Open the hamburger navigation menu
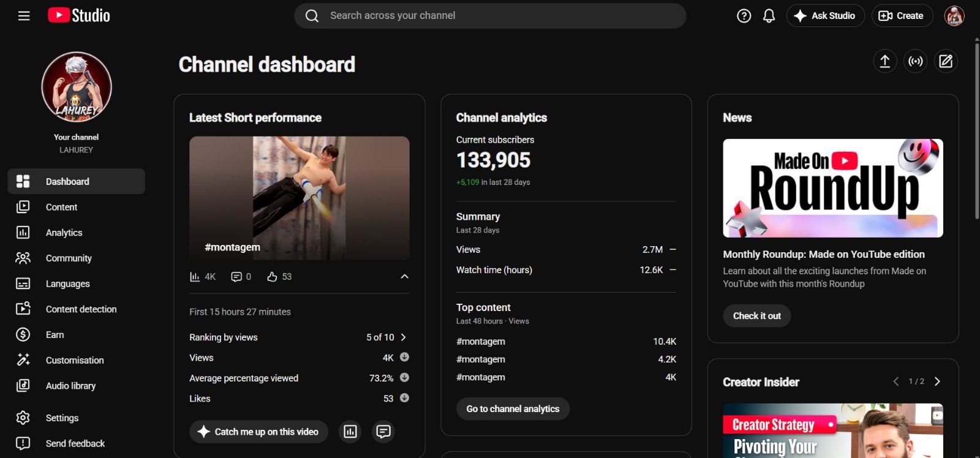Image resolution: width=980 pixels, height=458 pixels. click(24, 16)
